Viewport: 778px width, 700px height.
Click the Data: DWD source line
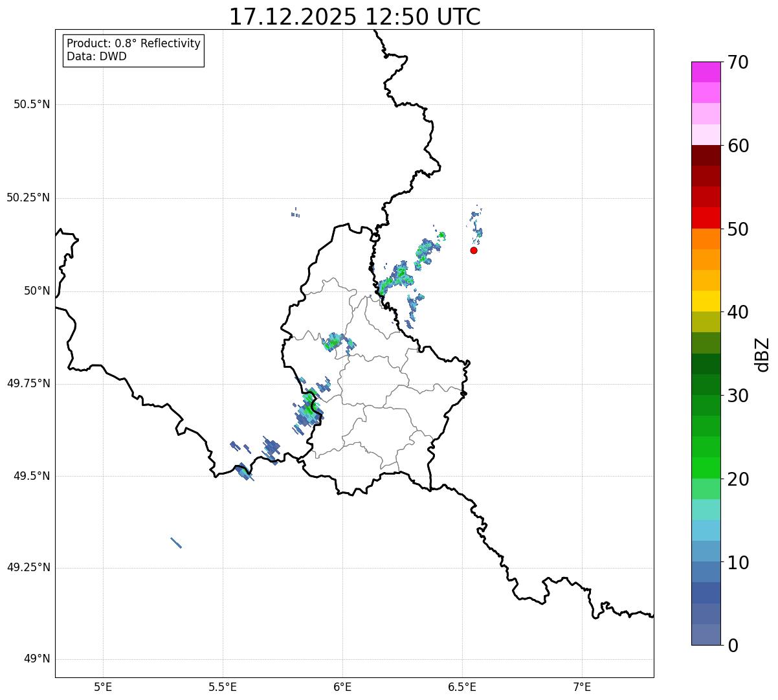click(x=96, y=56)
